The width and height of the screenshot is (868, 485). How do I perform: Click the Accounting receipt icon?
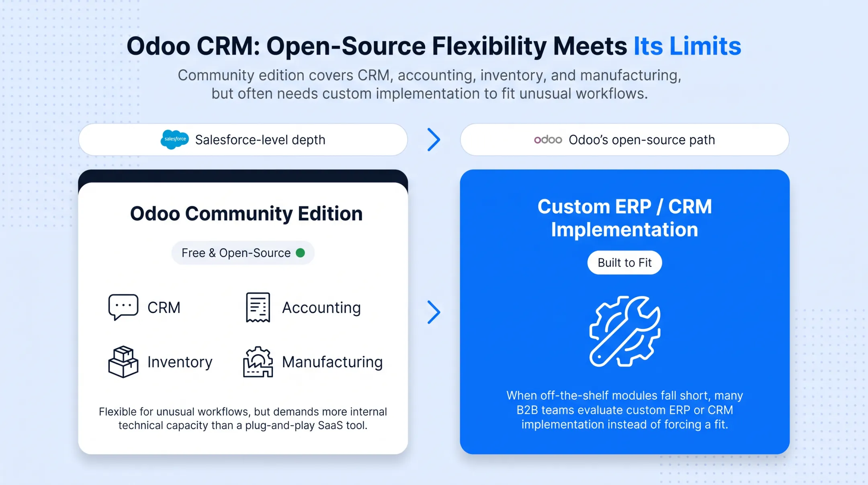click(258, 307)
